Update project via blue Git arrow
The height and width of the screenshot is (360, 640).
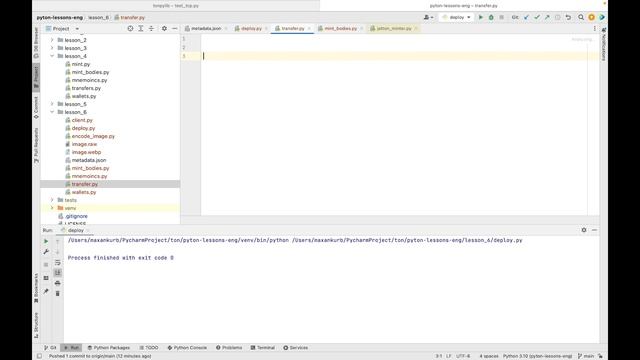tap(527, 18)
